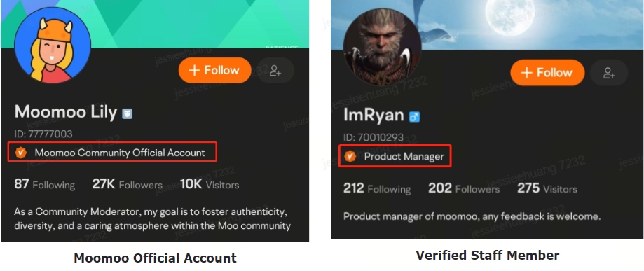View ImRyan's 275 Visitors

[547, 188]
